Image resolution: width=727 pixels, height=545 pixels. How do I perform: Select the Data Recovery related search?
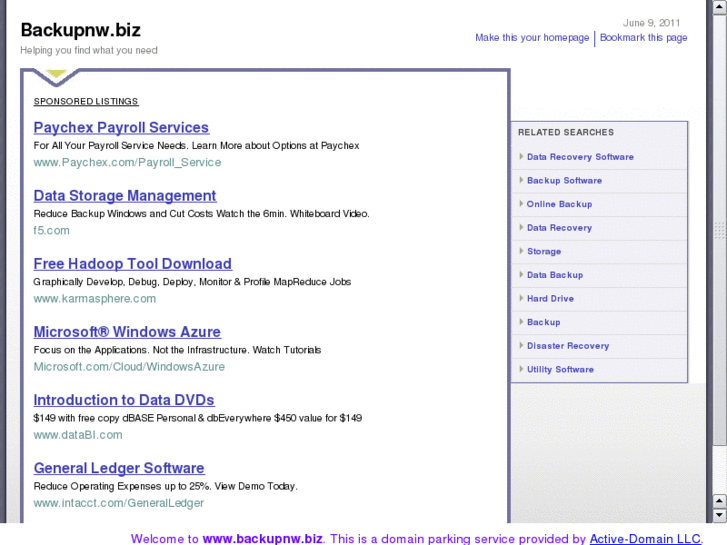tap(559, 228)
